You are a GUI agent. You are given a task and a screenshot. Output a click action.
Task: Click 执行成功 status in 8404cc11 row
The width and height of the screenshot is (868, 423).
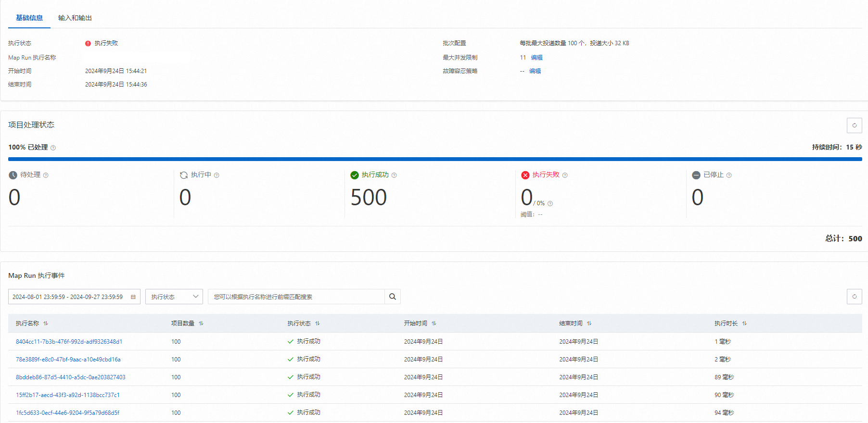[304, 341]
